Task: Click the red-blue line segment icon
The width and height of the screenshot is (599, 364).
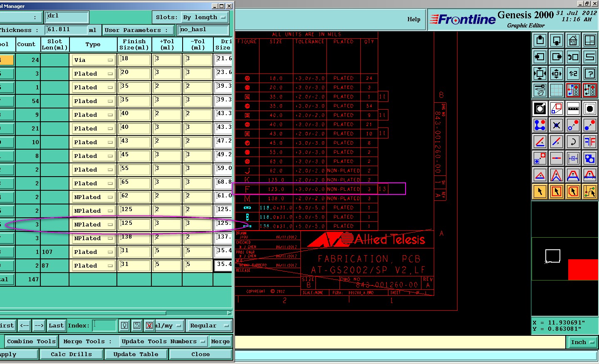Action: click(557, 158)
